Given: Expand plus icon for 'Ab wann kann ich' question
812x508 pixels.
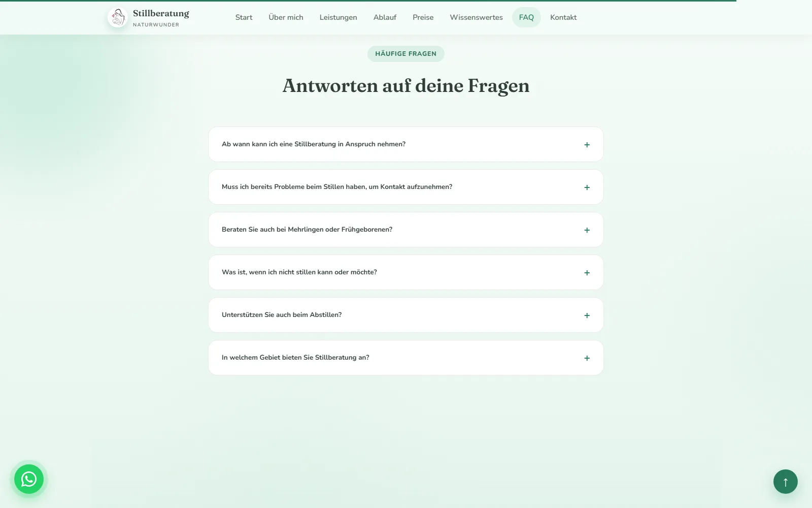Looking at the screenshot, I should [587, 145].
